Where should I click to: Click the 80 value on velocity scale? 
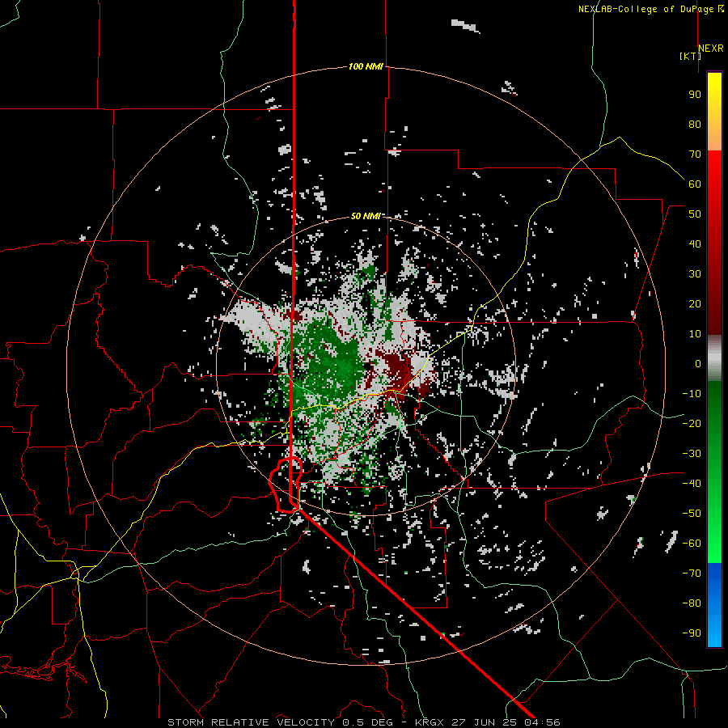click(x=695, y=124)
